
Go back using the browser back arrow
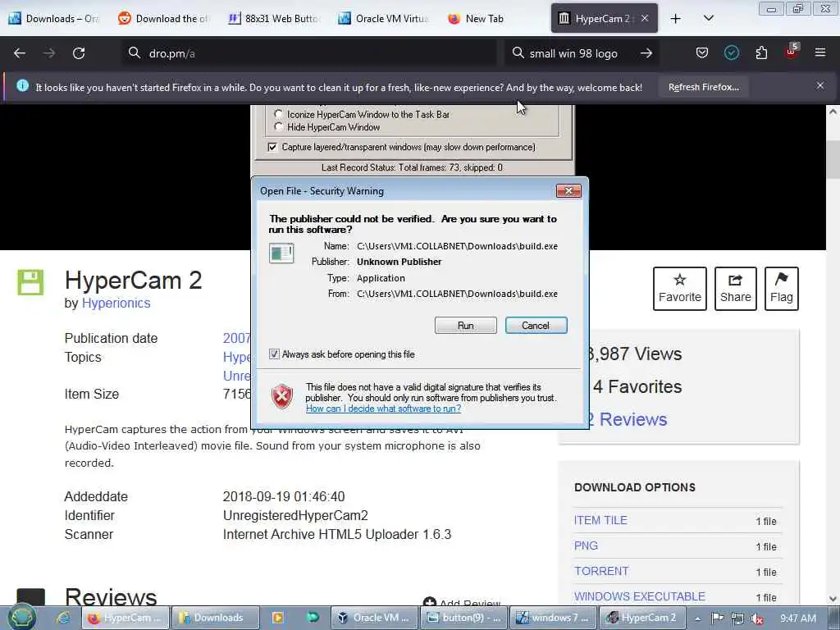click(20, 53)
